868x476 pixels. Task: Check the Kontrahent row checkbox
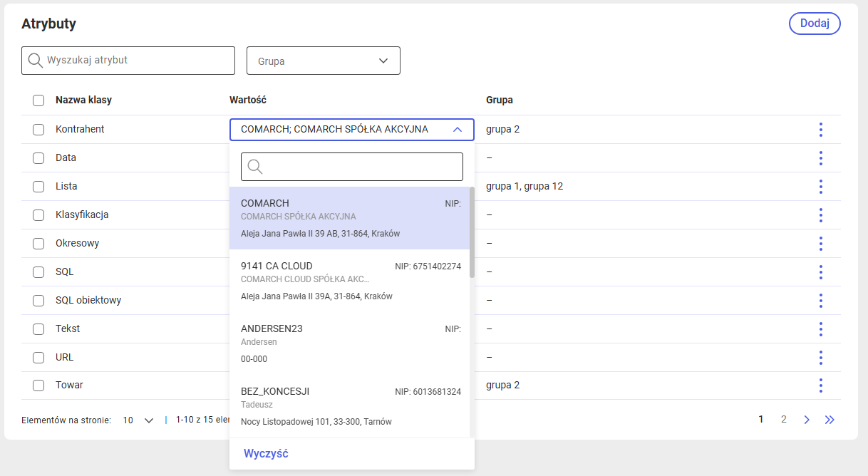click(x=38, y=130)
